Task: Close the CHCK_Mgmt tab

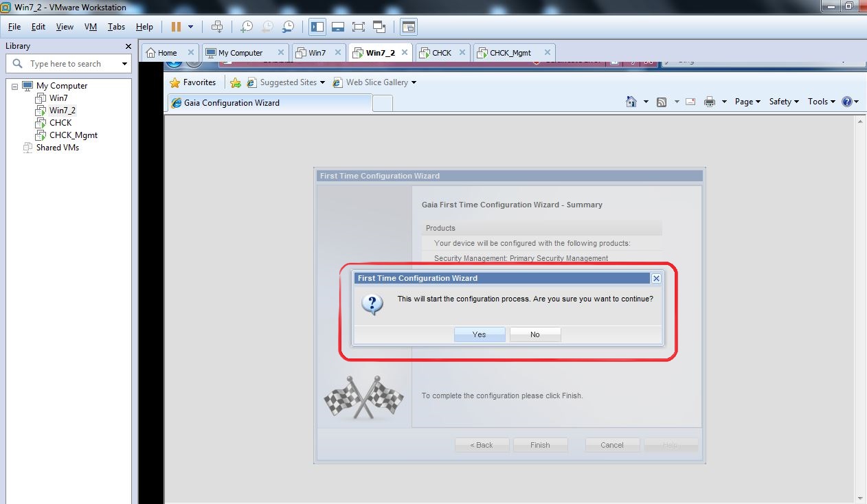Action: tap(547, 52)
